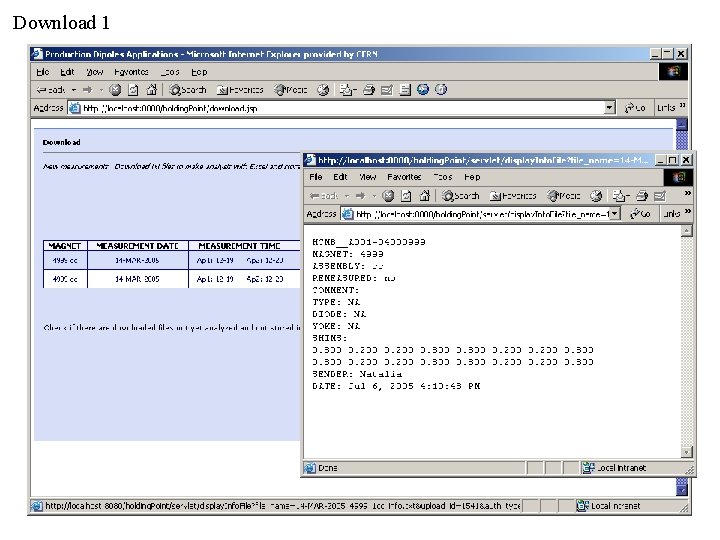Expand address dropdown in main browser window

coord(609,108)
